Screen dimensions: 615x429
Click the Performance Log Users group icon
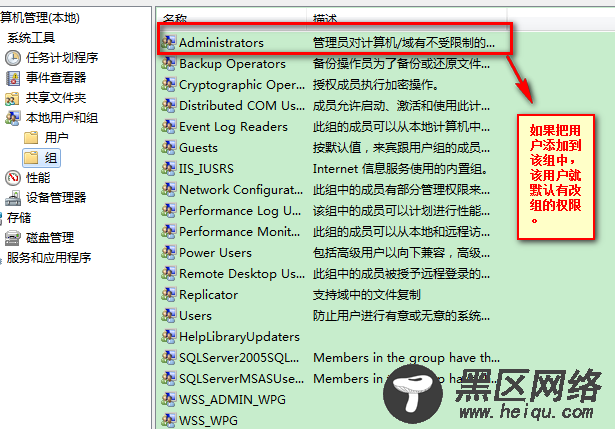click(x=169, y=211)
